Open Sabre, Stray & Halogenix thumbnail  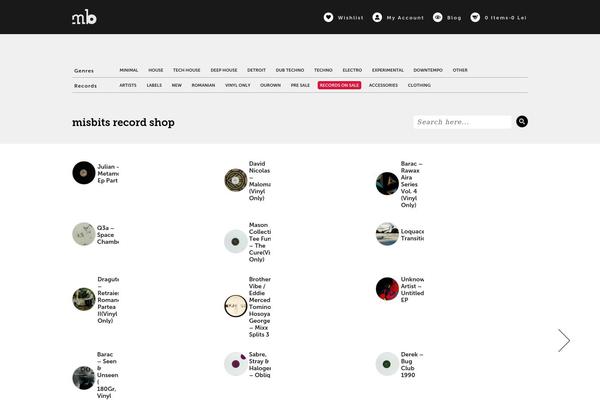pyautogui.click(x=236, y=364)
